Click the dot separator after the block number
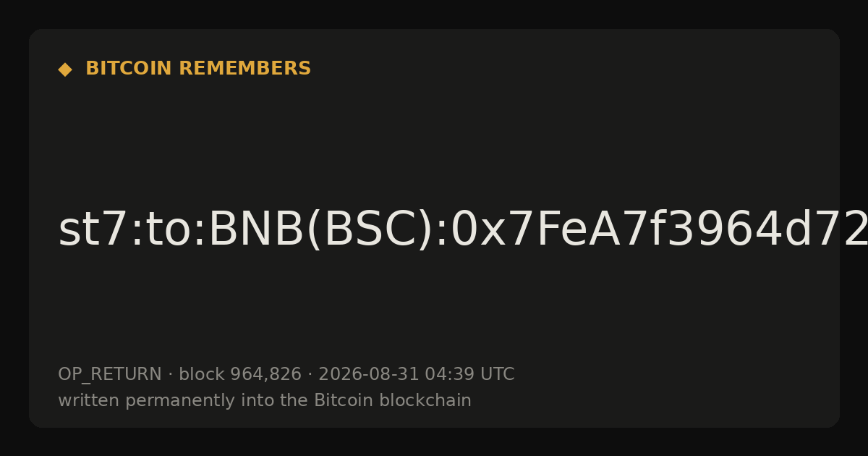 click(310, 375)
